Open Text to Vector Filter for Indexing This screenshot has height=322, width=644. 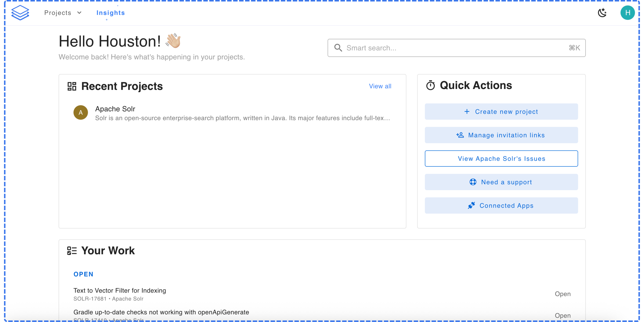[120, 291]
